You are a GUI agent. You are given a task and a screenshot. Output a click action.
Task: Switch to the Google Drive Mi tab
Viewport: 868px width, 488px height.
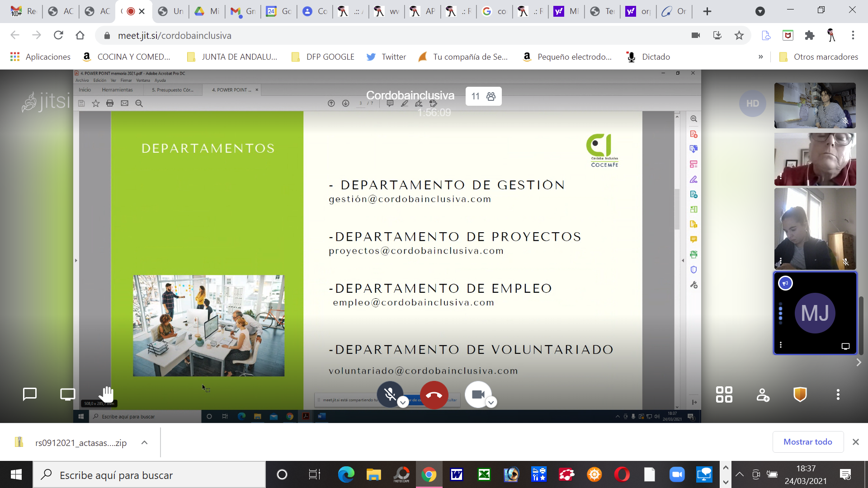[207, 11]
